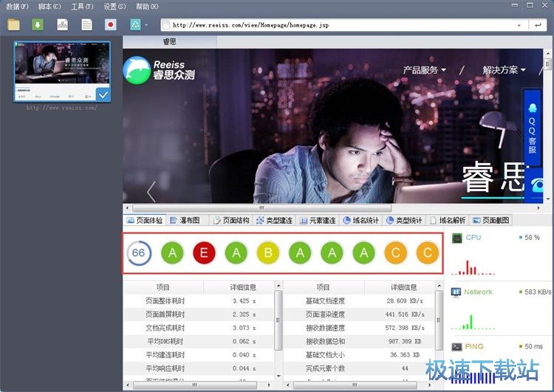
Task: Switch to the 页面截图 tab
Action: point(491,221)
